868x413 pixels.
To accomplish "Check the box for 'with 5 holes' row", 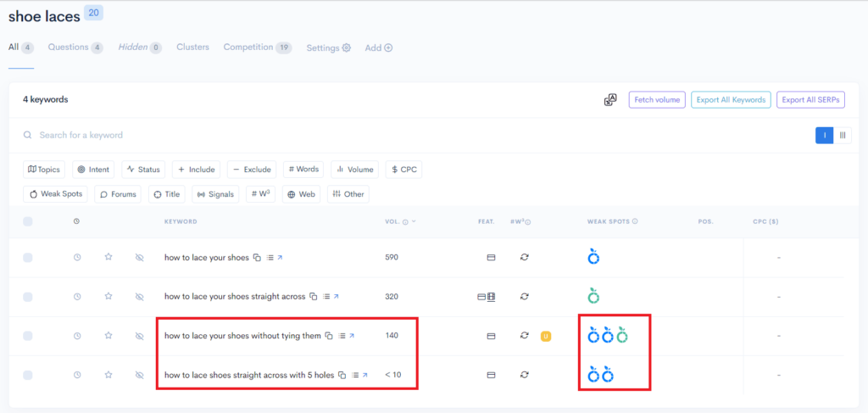I will coord(28,376).
